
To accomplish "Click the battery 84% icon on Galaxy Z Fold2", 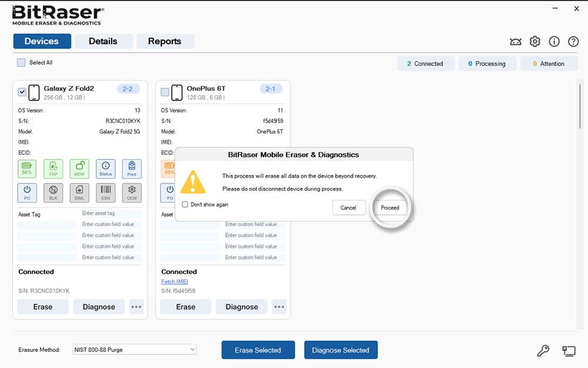I will (x=27, y=168).
